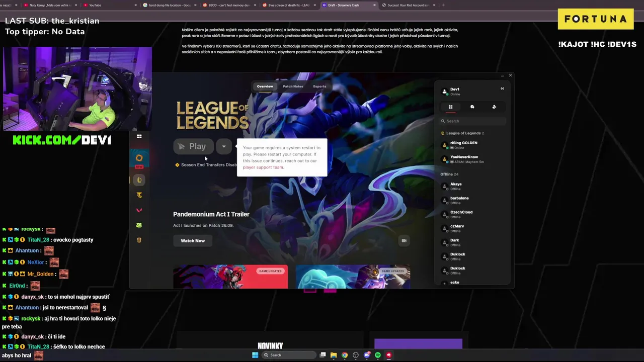Select friend YouNeverKnow

[472, 159]
